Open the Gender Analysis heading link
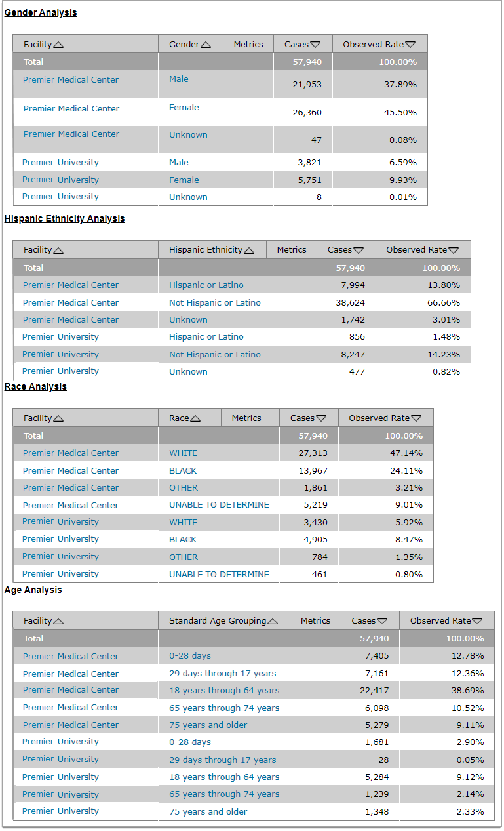The height and width of the screenshot is (831, 504). point(41,12)
